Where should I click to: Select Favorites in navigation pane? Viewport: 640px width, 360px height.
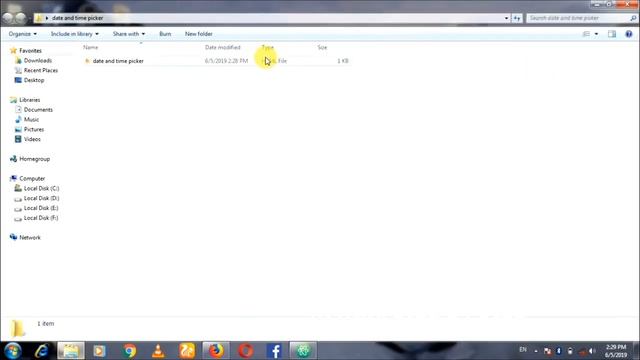30,51
